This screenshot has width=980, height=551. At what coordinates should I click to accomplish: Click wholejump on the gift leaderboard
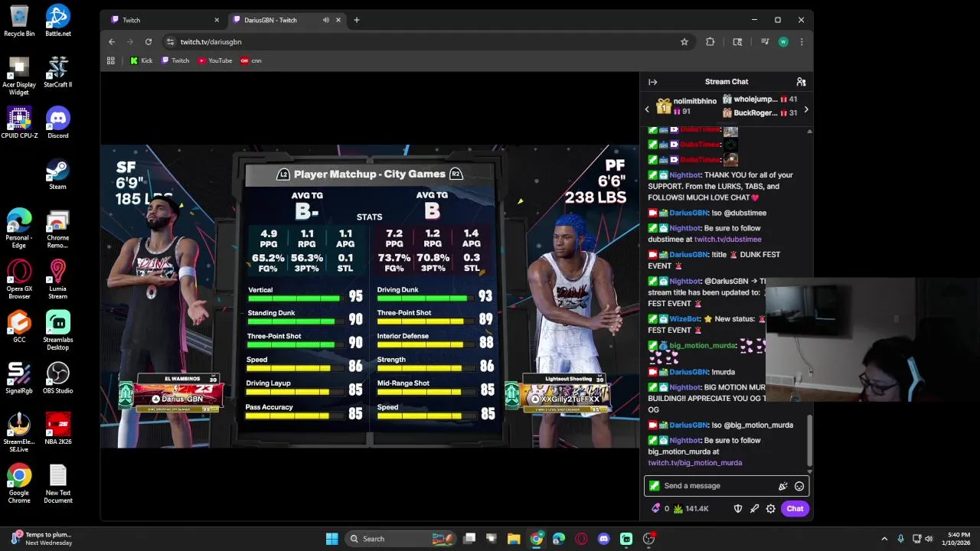click(755, 99)
